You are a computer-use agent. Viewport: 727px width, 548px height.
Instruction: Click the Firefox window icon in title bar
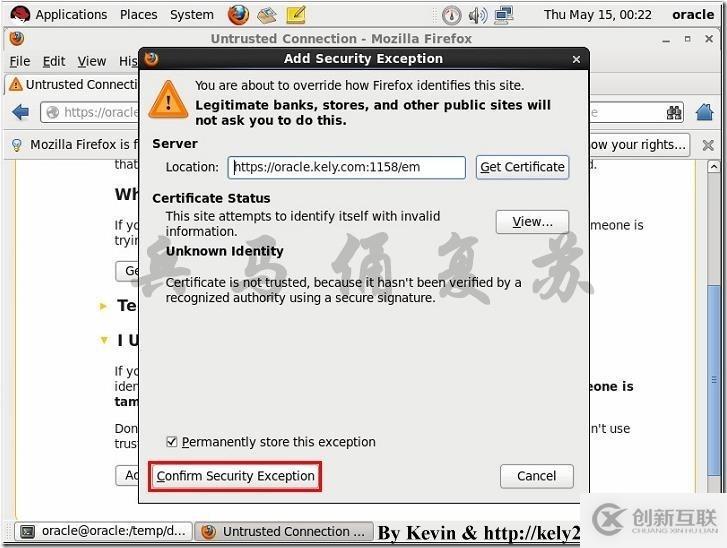tap(17, 38)
